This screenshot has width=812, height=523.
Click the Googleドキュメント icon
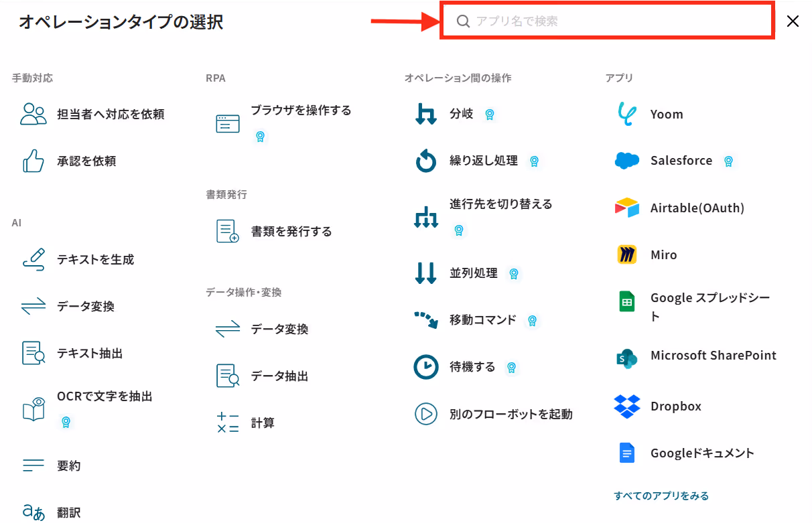pyautogui.click(x=627, y=453)
